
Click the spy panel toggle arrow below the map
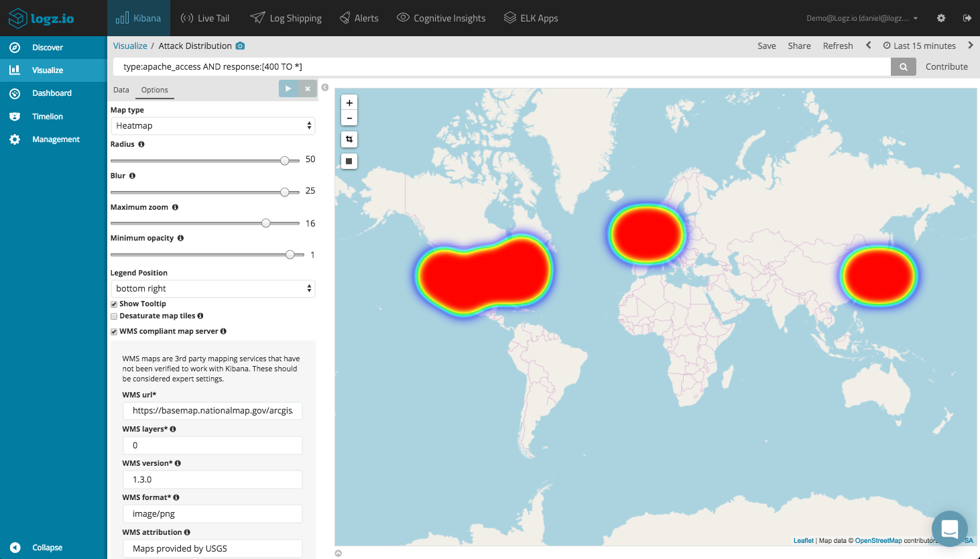coord(339,553)
